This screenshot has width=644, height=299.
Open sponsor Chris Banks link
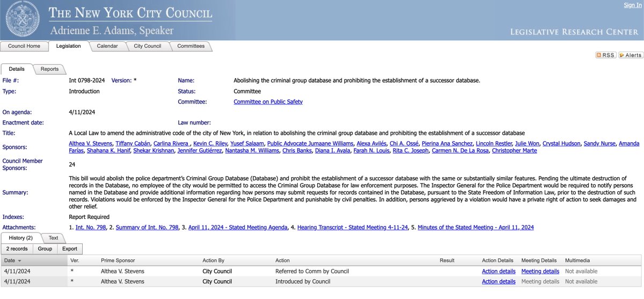click(297, 151)
